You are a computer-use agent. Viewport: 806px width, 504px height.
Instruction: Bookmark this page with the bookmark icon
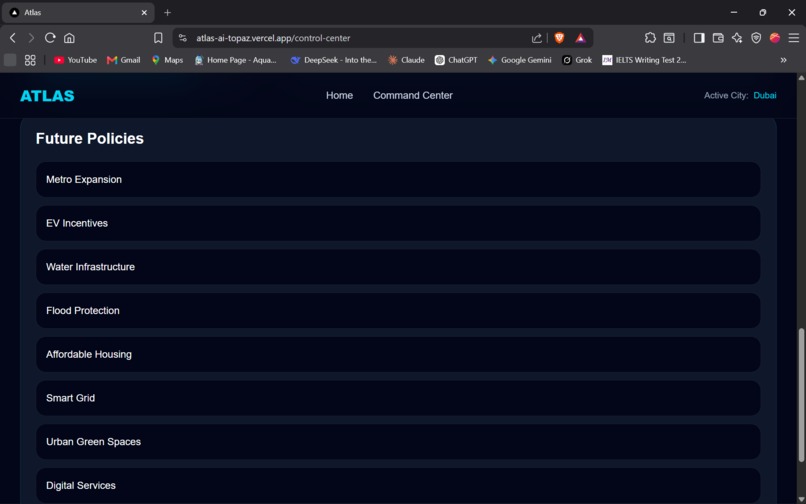tap(158, 38)
